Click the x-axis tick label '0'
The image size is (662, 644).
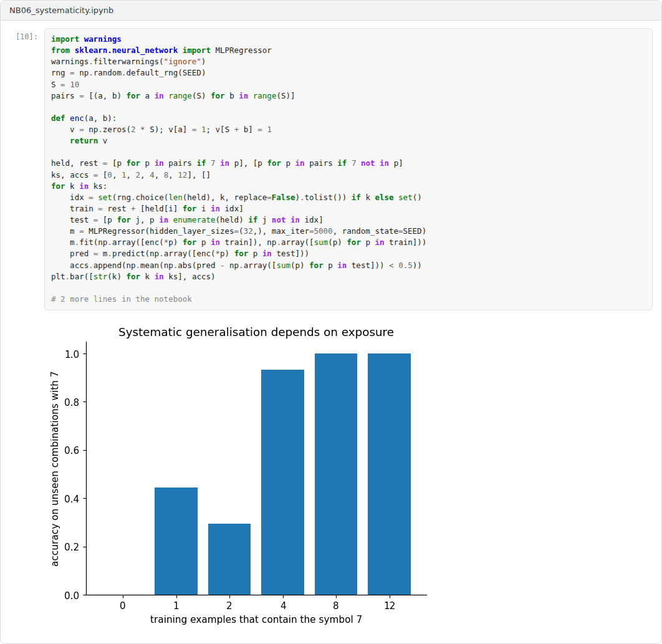coord(122,605)
